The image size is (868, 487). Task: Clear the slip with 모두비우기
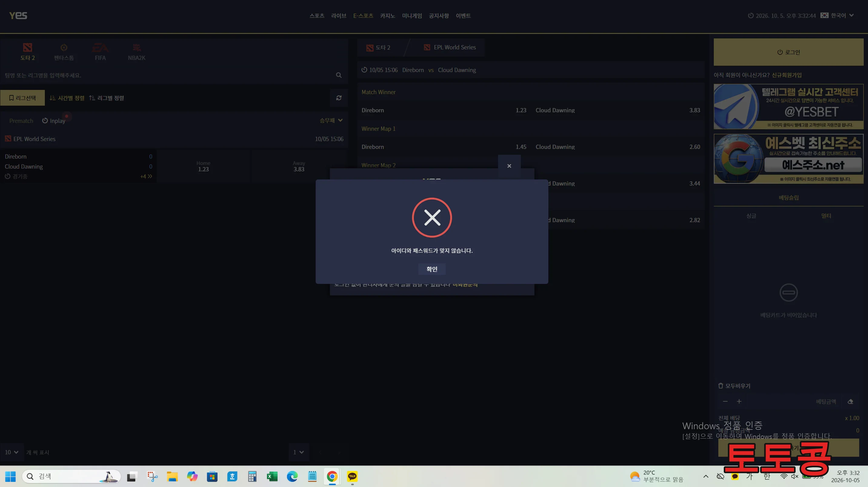click(x=734, y=386)
